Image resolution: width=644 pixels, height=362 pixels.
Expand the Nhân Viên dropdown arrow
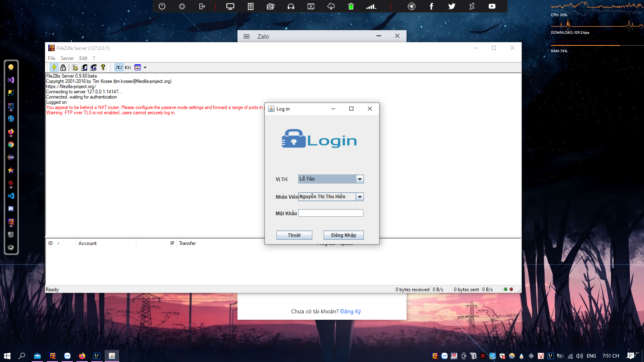360,197
